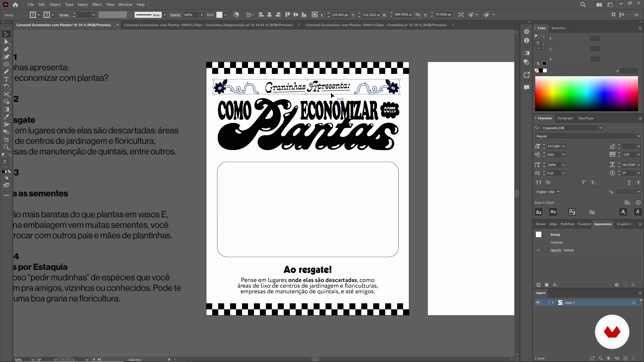
Task: Switch to the Pathfinder tab
Action: [568, 224]
